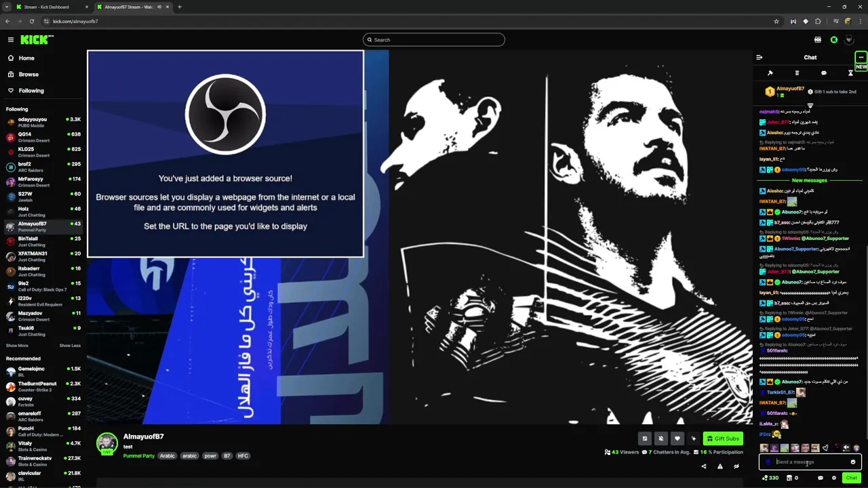868x488 pixels.
Task: Open chat settings gear icon
Action: coord(834,478)
